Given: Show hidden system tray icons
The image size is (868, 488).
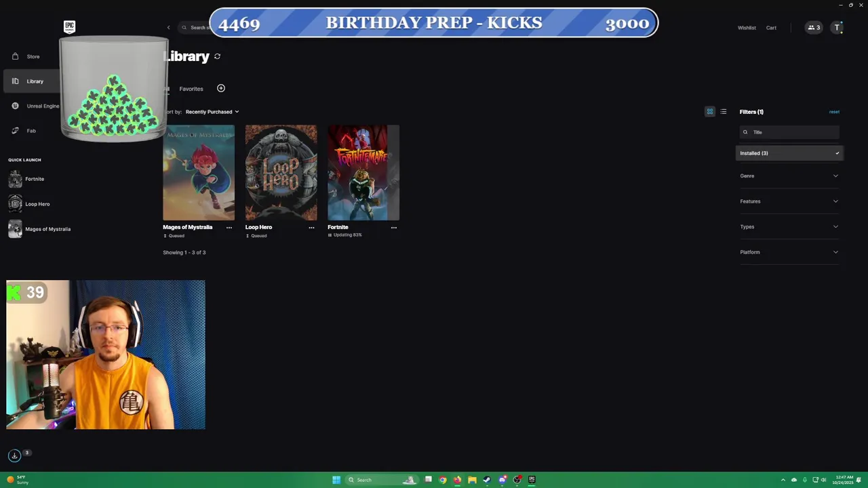Looking at the screenshot, I should click(x=783, y=480).
